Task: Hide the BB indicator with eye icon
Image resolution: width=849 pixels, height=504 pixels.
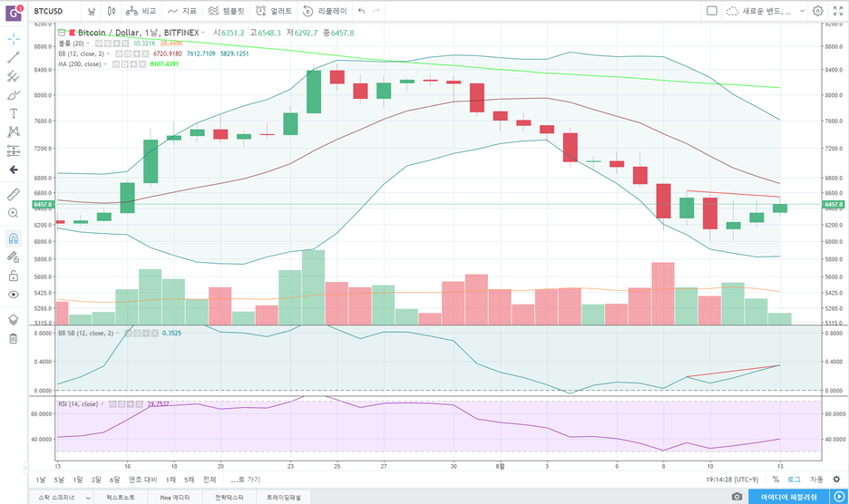Action: (x=119, y=53)
